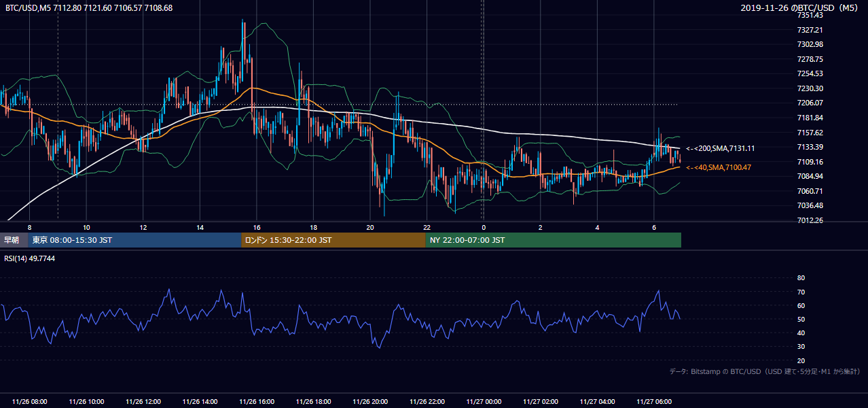Select the ロンドン 15:30-22:00 JST session bar

coord(333,240)
